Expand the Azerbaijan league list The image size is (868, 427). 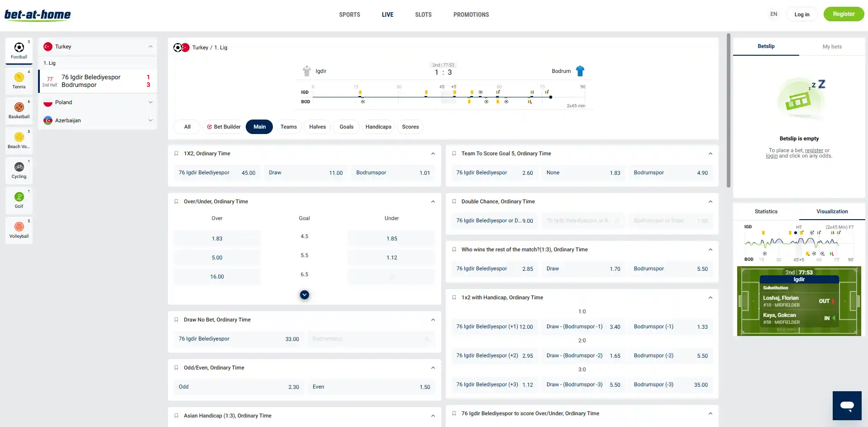point(151,120)
